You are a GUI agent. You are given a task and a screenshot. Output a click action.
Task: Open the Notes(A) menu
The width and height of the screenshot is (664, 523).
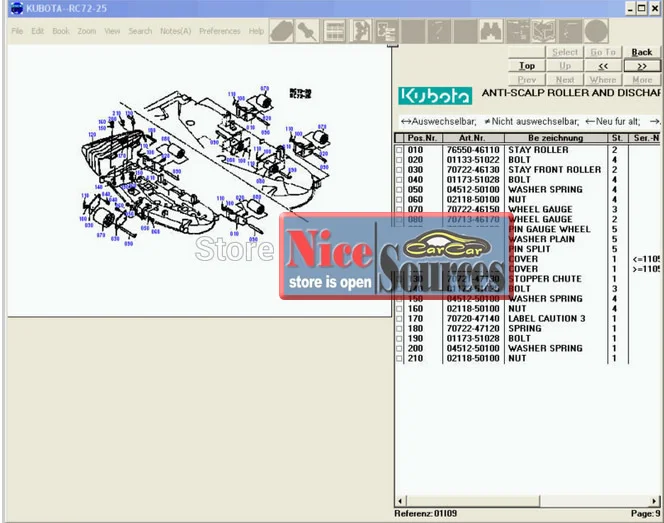175,31
